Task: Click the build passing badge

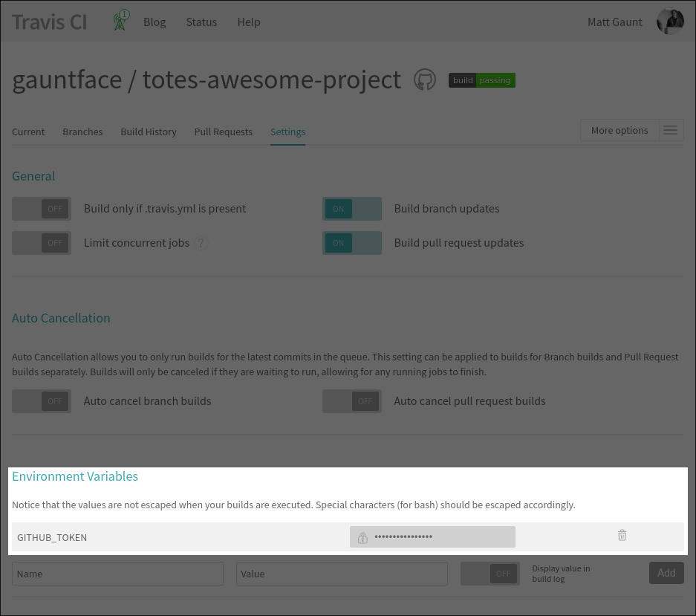Action: click(x=481, y=80)
